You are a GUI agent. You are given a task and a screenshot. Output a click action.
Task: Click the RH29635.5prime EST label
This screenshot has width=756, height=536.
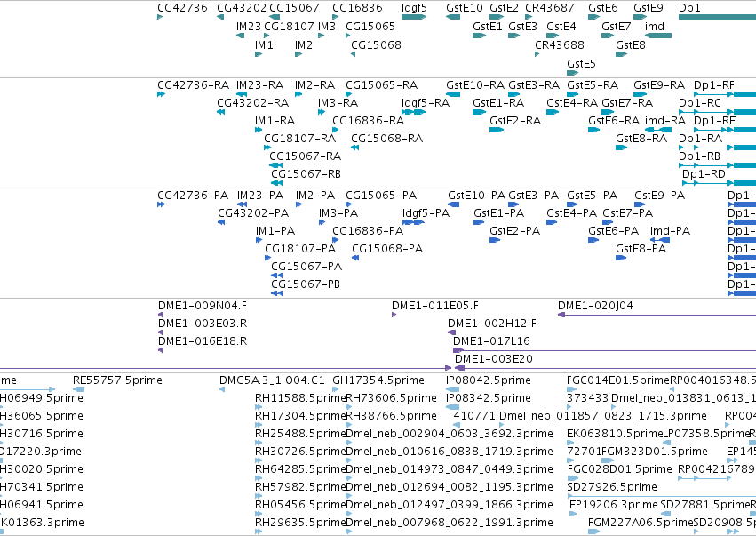click(300, 523)
